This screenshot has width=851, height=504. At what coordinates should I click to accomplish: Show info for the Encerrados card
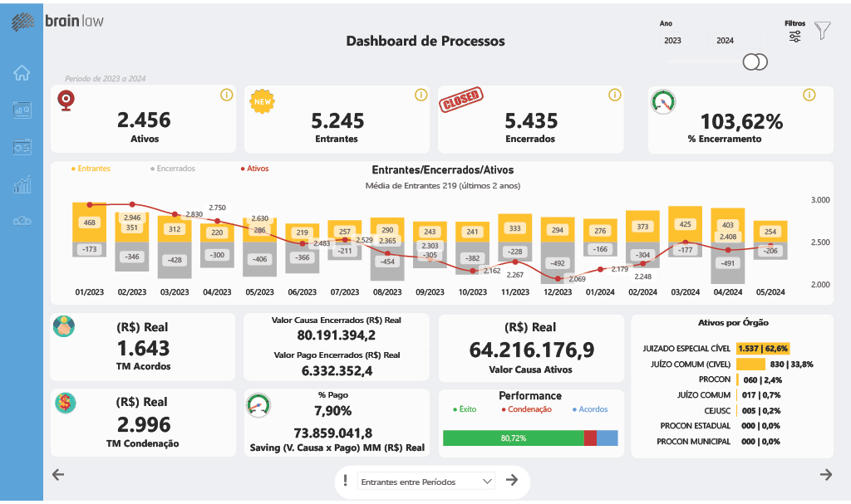pos(614,95)
